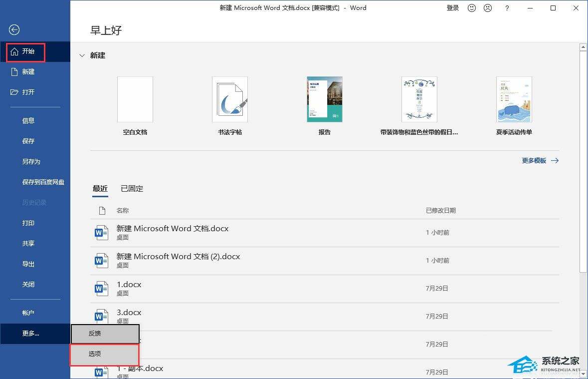Screen dimensions: 588x379
Task: Click the vertical scrollbar thumb
Action: pos(583,161)
